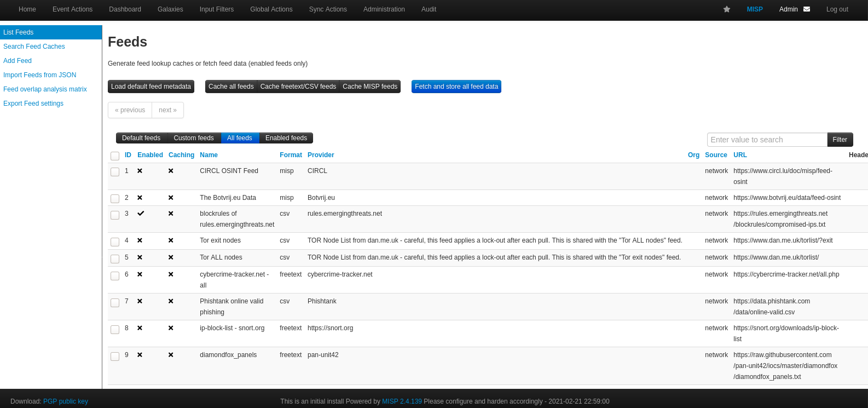This screenshot has height=408, width=868.
Task: Click enabled X icon for Tor exit nodes
Action: click(x=140, y=240)
